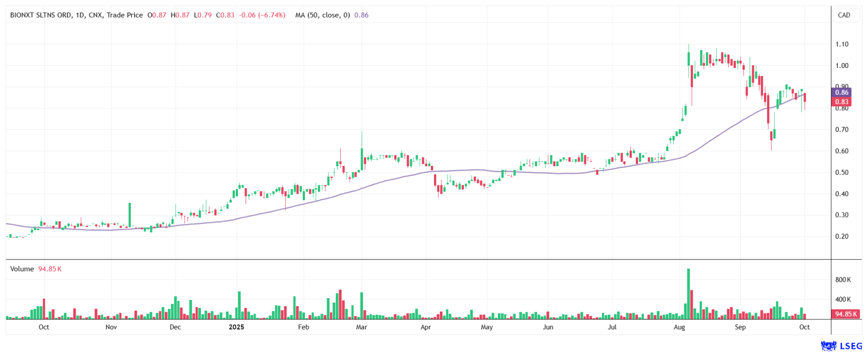868x352 pixels.
Task: Click the Jun label on time axis
Action: (x=548, y=327)
